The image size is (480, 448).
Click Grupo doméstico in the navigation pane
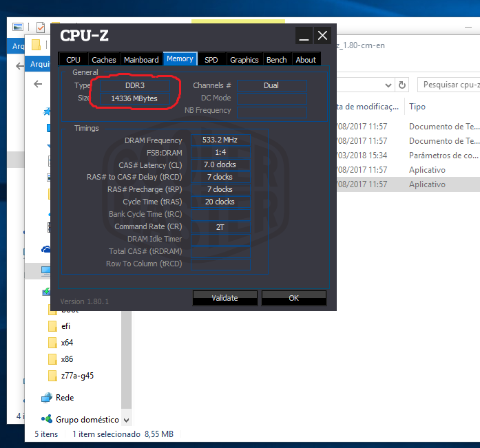coord(87,420)
